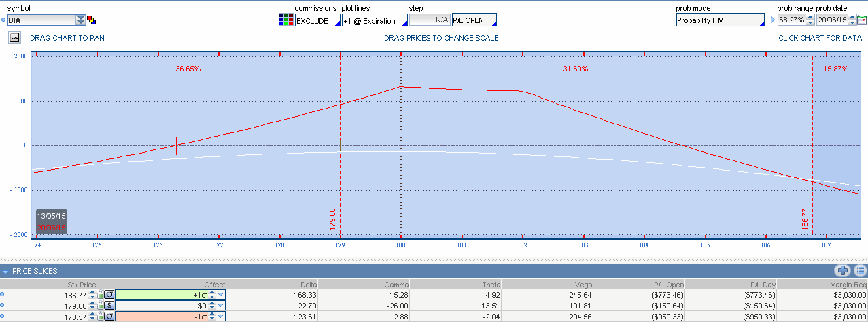
Task: Open the P/L OPEN dropdown
Action: click(474, 20)
